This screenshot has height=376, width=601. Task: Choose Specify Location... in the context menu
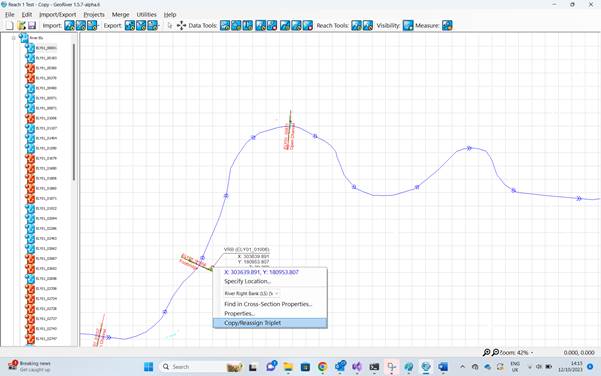(270, 281)
